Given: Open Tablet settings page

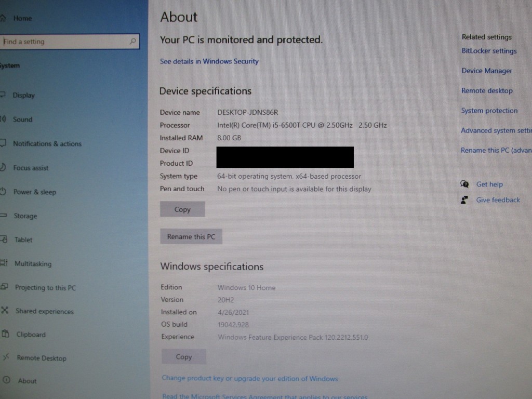Looking at the screenshot, I should [23, 240].
